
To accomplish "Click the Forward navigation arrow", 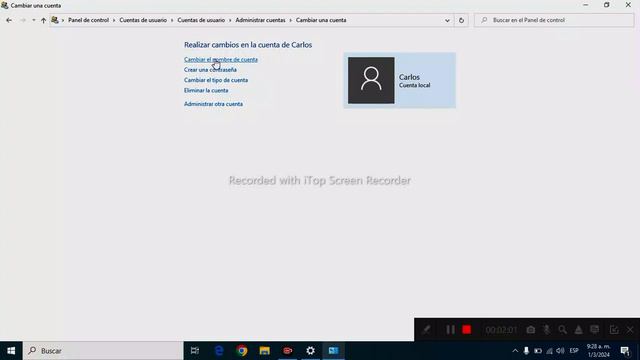I will pyautogui.click(x=23, y=20).
